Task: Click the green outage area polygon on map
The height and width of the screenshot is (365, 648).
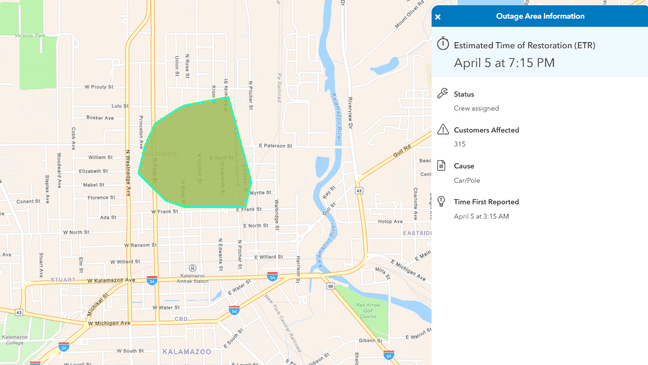Action: coord(195,154)
